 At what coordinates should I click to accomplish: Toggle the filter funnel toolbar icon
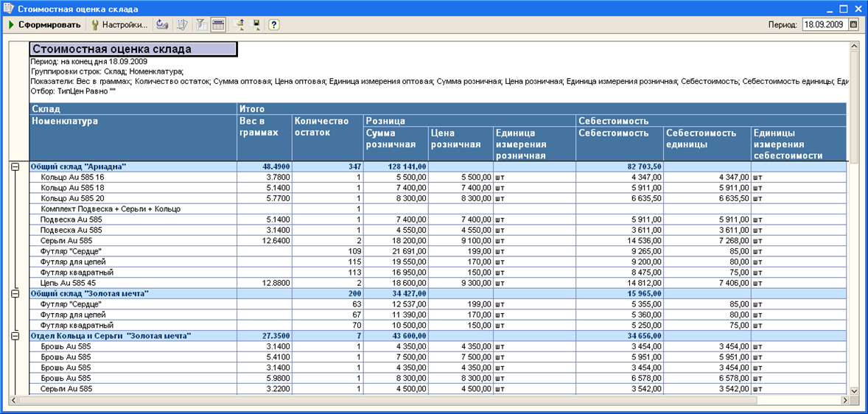tap(202, 25)
